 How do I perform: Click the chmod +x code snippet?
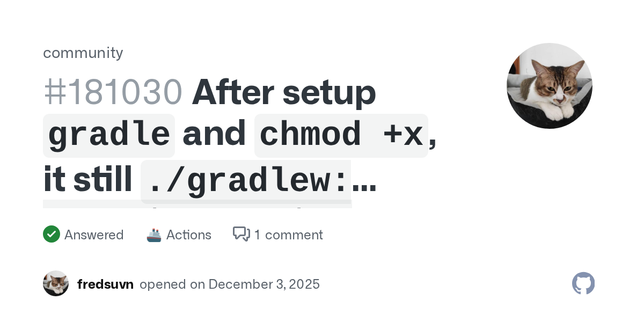click(341, 135)
